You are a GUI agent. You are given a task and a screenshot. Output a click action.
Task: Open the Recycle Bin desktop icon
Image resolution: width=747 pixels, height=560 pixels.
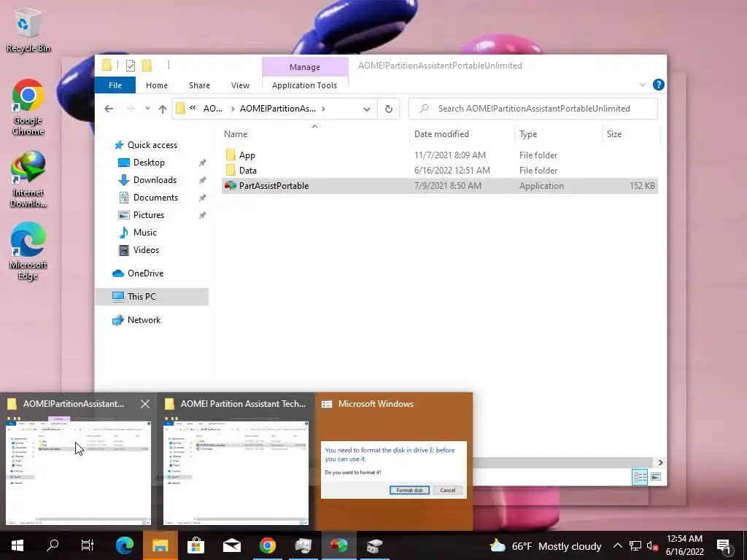(28, 29)
